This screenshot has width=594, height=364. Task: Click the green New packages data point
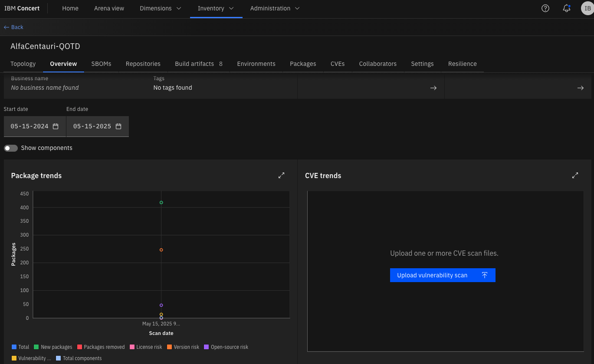coord(161,202)
